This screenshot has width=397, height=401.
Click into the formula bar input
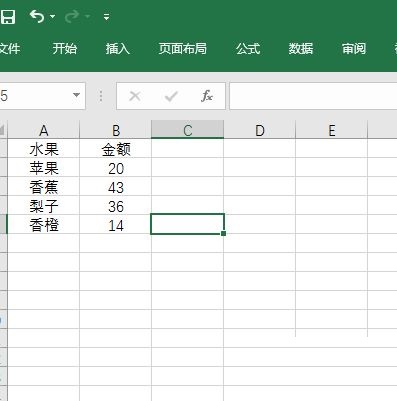pos(313,96)
